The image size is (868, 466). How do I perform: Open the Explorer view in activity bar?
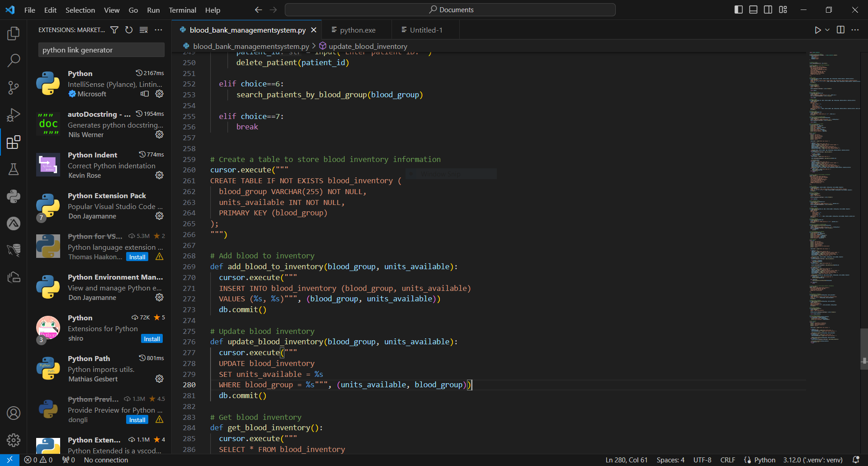pyautogui.click(x=14, y=33)
